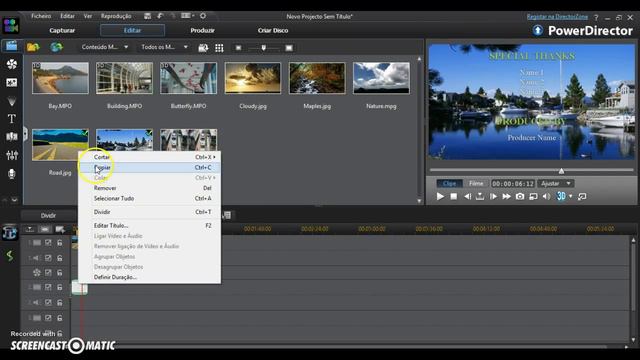Toggle lock on effect track
The height and width of the screenshot is (360, 640).
60,273
